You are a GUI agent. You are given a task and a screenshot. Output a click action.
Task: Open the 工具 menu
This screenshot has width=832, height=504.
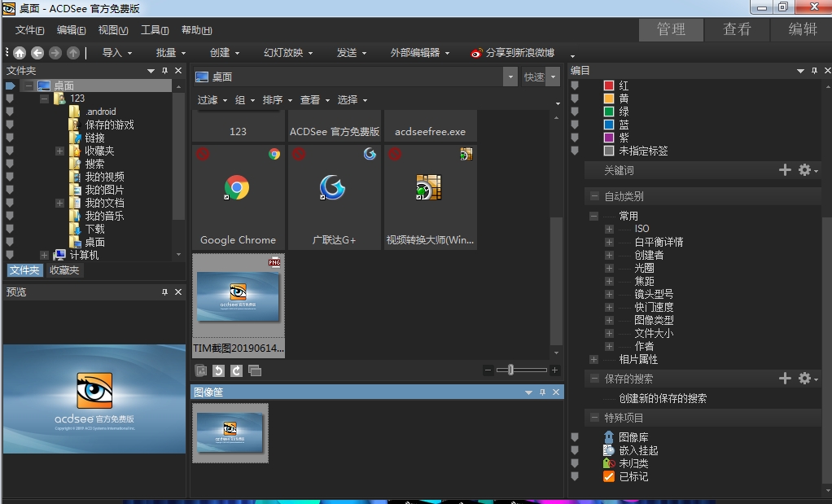[x=154, y=30]
